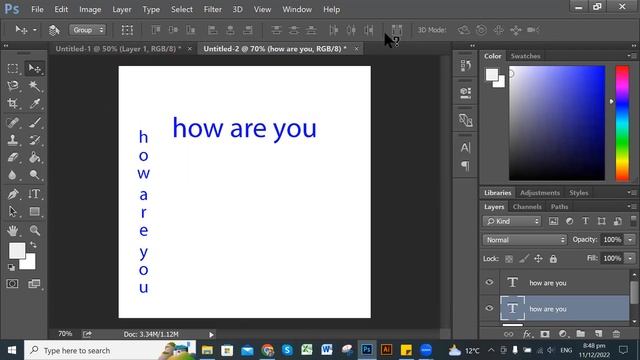The image size is (640, 360).
Task: Open the Group auto-select dropdown
Action: tap(88, 30)
